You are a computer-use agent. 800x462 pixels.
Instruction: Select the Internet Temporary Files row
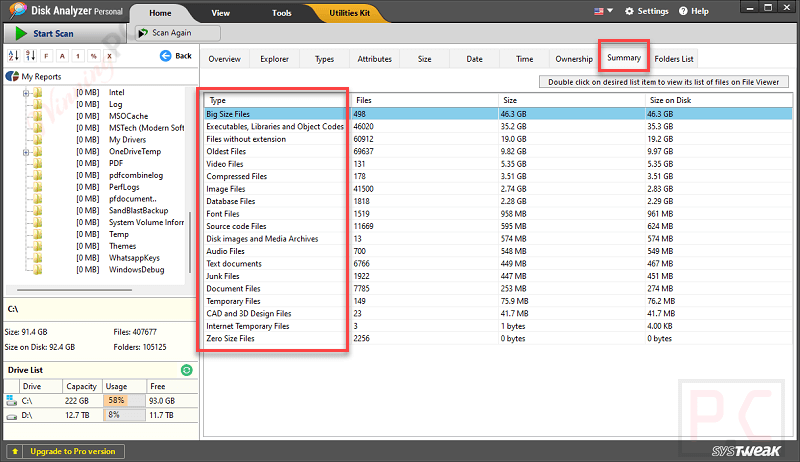pos(498,326)
